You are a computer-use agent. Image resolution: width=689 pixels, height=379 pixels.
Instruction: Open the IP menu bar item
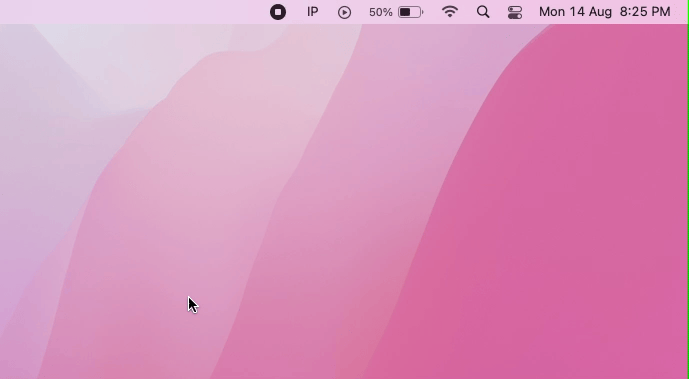(312, 12)
